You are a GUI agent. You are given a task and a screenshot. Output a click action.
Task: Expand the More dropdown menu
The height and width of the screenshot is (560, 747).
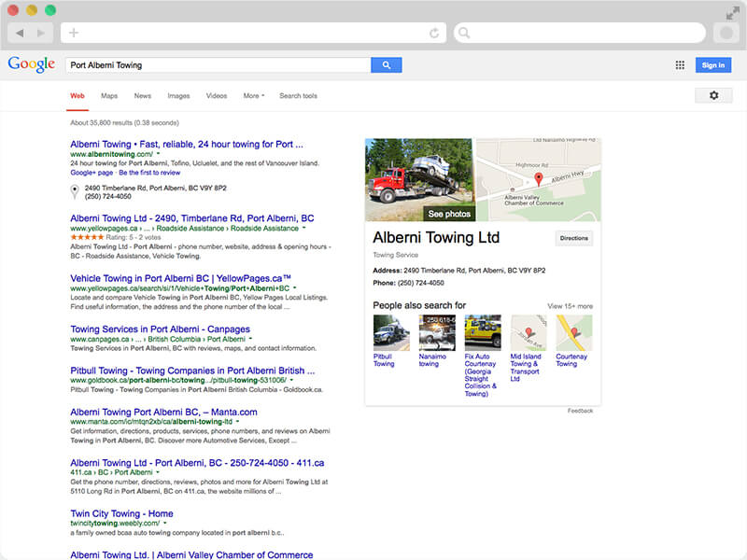(253, 96)
